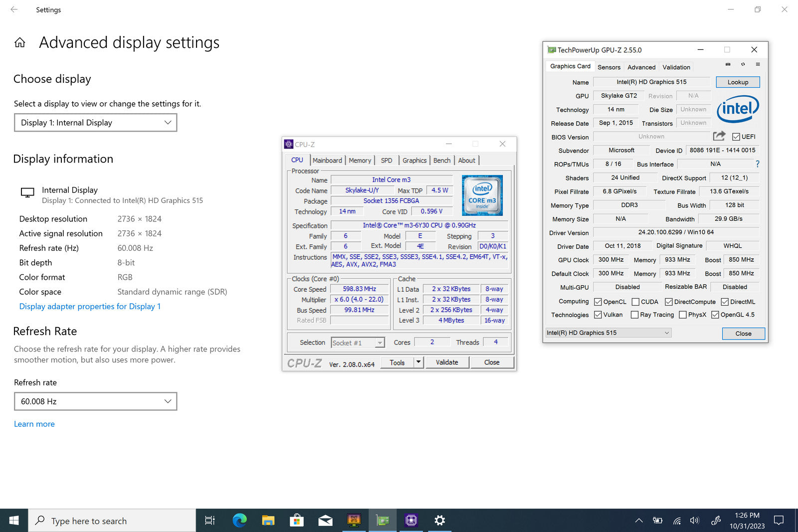The height and width of the screenshot is (532, 798).
Task: Click the CPU-Z title bar app icon
Action: 288,144
